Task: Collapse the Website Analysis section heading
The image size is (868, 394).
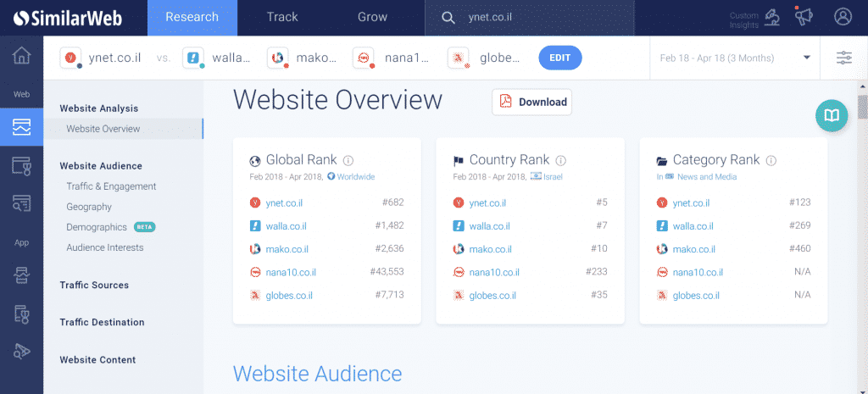Action: [x=99, y=108]
